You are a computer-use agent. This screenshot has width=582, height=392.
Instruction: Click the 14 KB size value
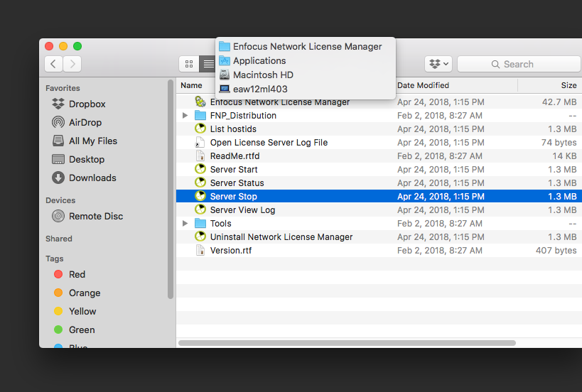click(x=564, y=156)
